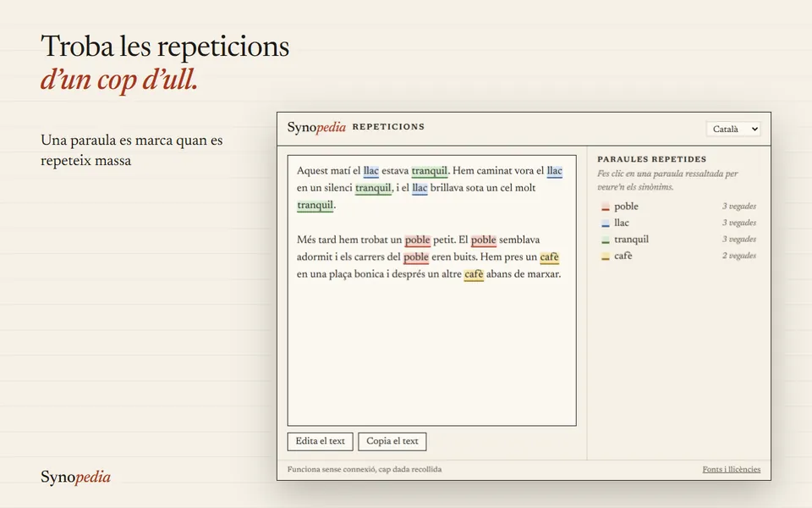Viewport: 812px width, 508px height.
Task: Click highlighted tranquil after 'en un silenci'
Action: 373,188
